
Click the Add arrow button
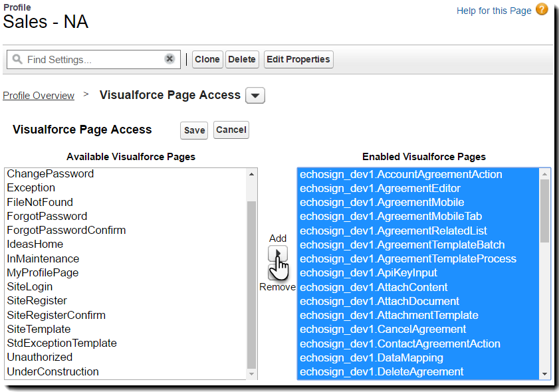click(x=277, y=253)
